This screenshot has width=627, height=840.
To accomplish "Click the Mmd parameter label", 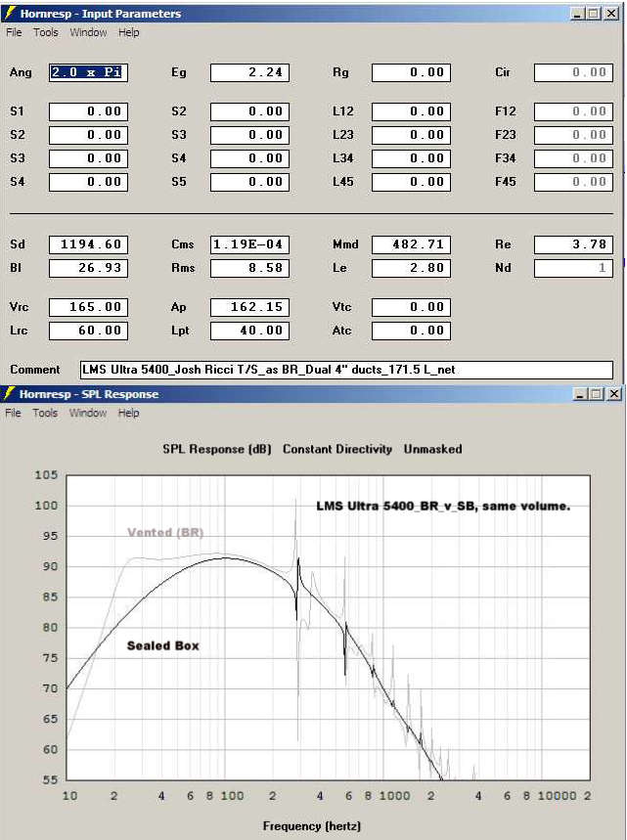I will (x=345, y=244).
